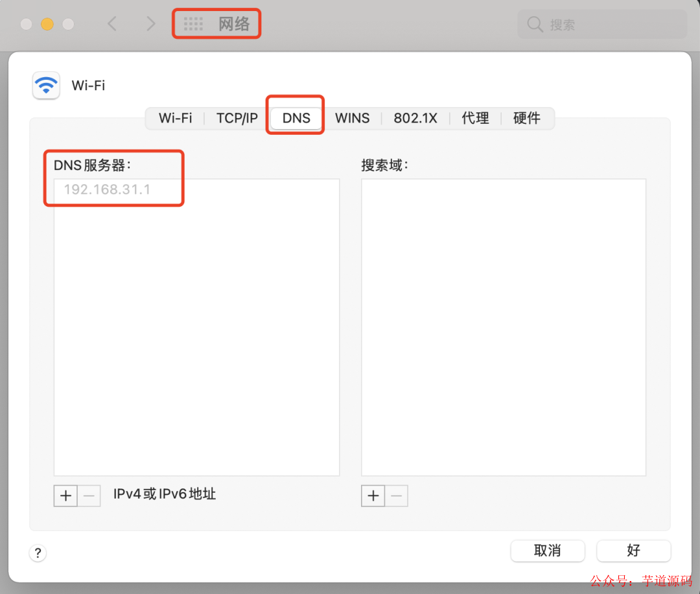This screenshot has height=594, width=700.
Task: Click the Wi-Fi status icon
Action: tap(45, 85)
